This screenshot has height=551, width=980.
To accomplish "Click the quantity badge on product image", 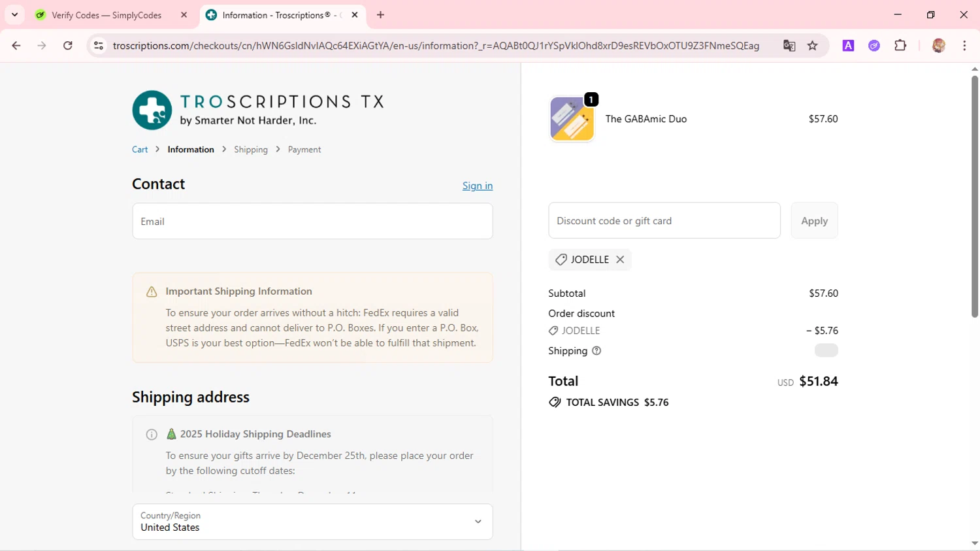I will pos(591,99).
